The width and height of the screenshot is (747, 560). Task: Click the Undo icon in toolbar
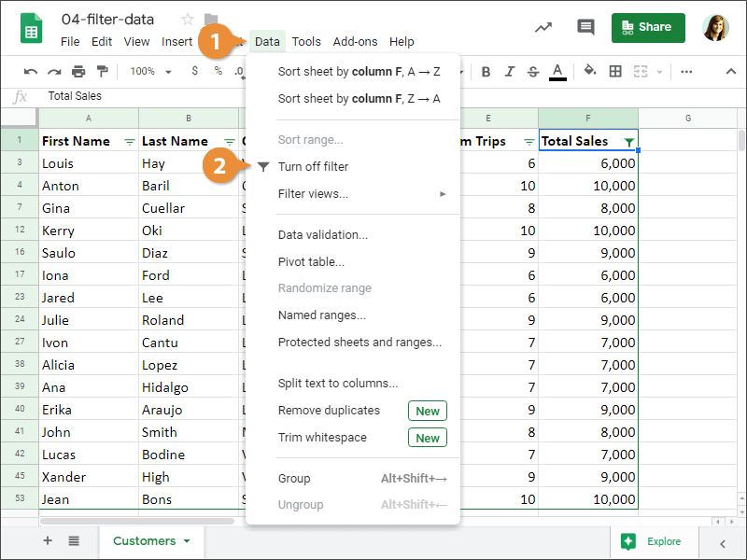pos(30,72)
